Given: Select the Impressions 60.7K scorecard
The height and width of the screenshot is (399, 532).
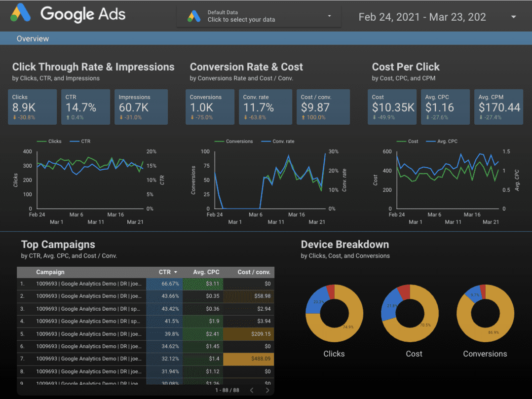Looking at the screenshot, I should point(141,107).
